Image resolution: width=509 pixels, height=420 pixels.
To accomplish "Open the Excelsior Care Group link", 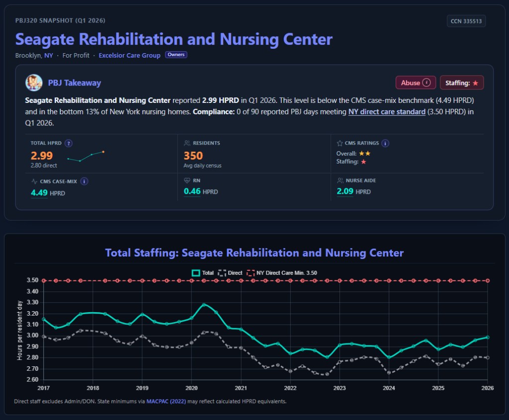I will (x=130, y=56).
